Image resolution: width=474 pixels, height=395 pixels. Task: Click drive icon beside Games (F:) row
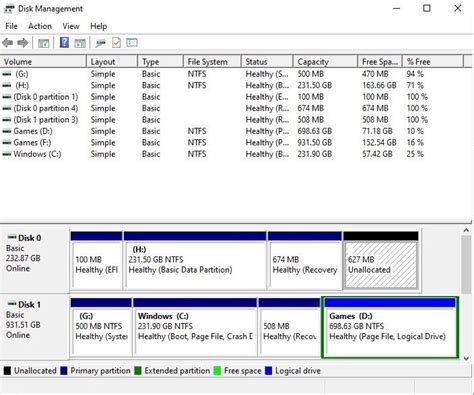pyautogui.click(x=7, y=143)
